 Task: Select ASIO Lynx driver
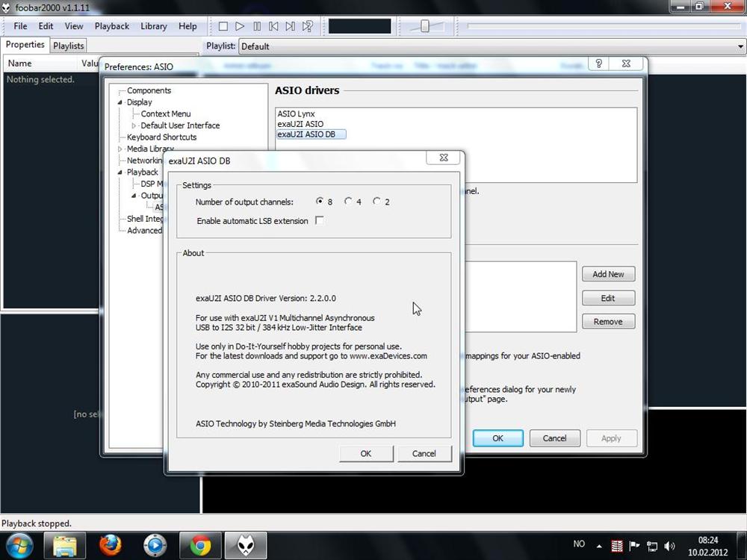297,113
